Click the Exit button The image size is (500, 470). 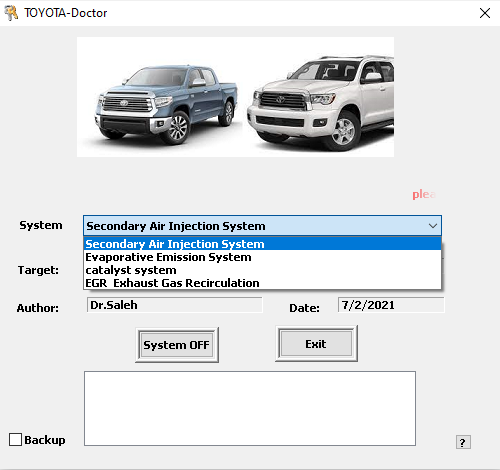(316, 344)
